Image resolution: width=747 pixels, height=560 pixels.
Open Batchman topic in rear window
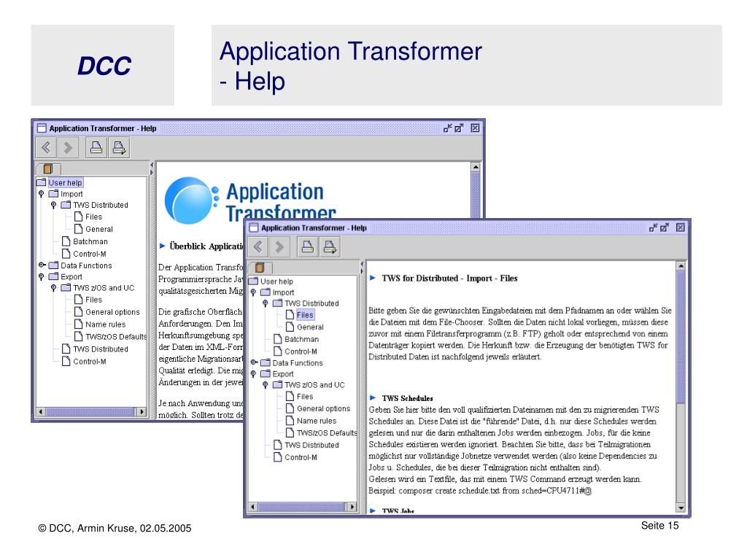90,241
